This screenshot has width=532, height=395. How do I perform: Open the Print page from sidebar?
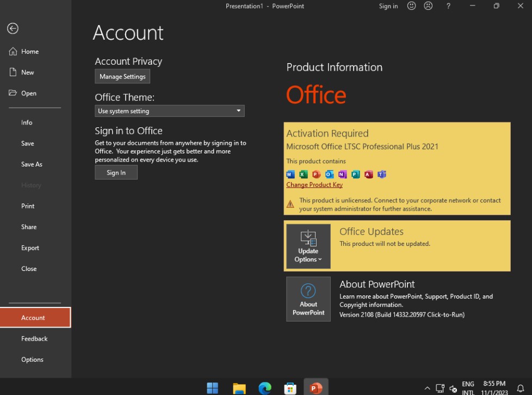(x=28, y=206)
